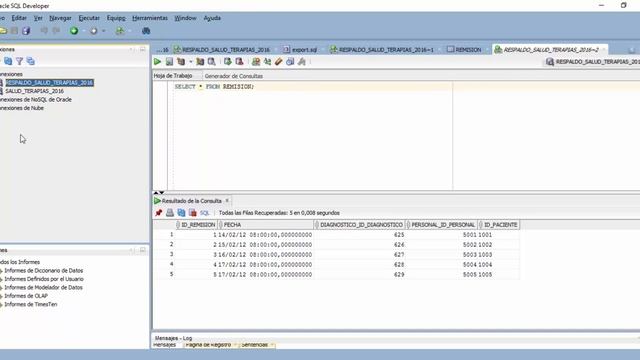Pin the query result with the red pushpin

158,213
